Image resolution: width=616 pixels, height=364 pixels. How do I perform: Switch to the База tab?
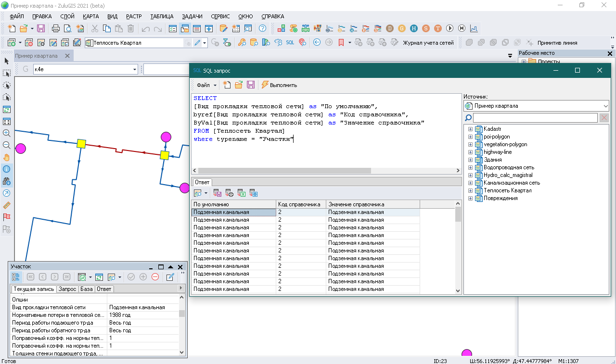(x=87, y=289)
